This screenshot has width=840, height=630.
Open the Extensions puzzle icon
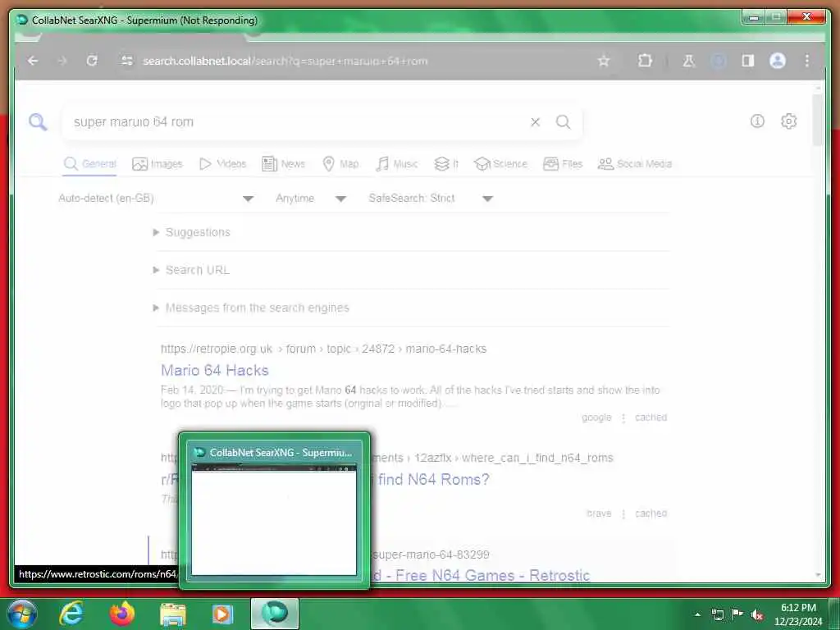[646, 61]
